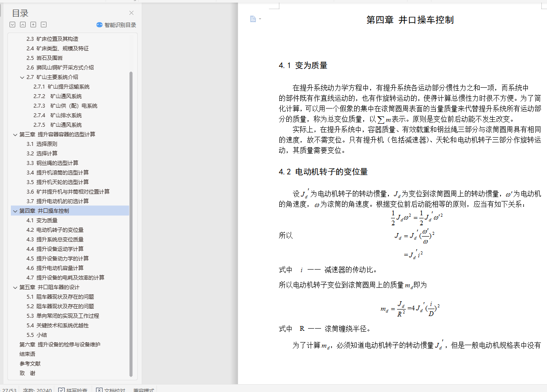This screenshot has width=547, height=392.
Task: Navigate to 5.5 小结
Action: click(36, 335)
